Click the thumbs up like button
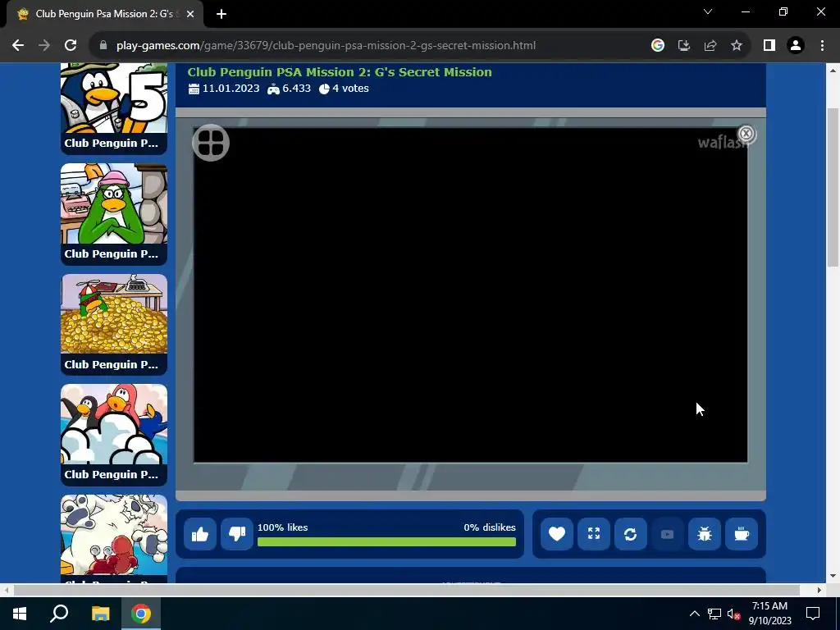 click(200, 534)
